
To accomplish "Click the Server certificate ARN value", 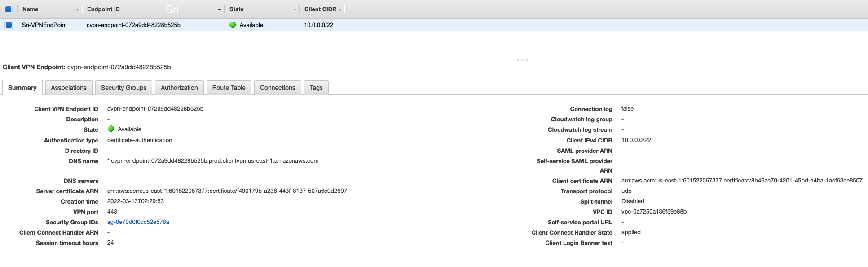I will (x=227, y=191).
